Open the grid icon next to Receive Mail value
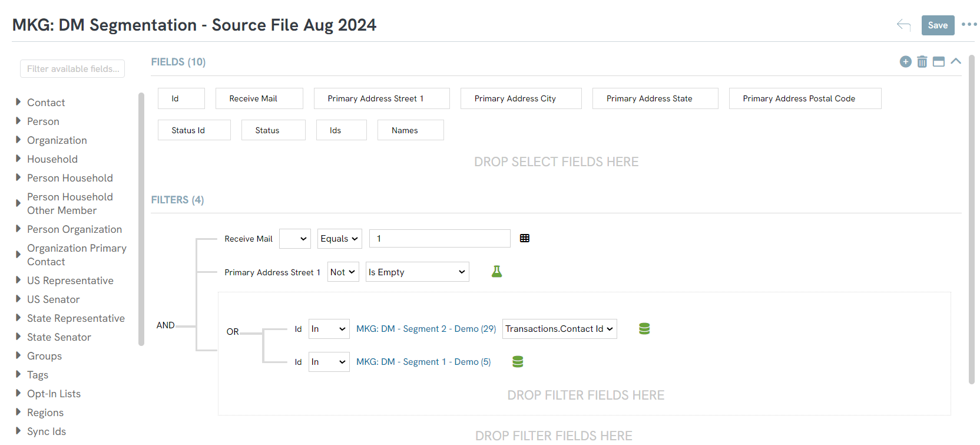Image resolution: width=980 pixels, height=445 pixels. coord(525,238)
